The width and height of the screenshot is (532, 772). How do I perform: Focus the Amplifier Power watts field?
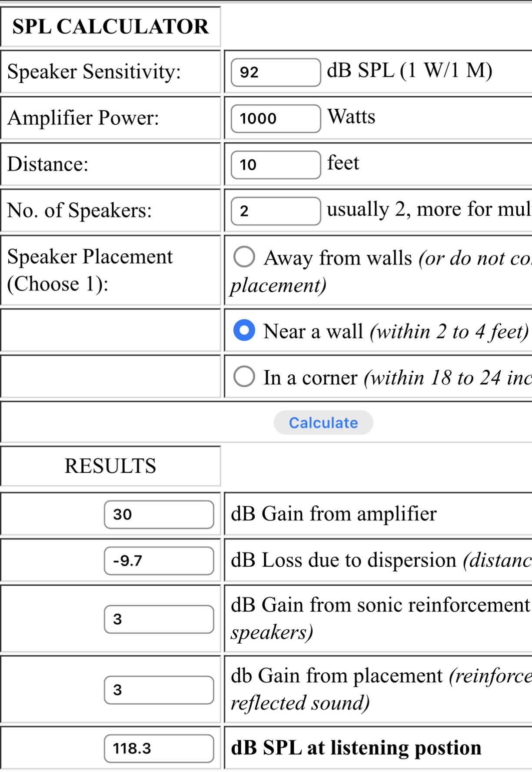(x=276, y=118)
